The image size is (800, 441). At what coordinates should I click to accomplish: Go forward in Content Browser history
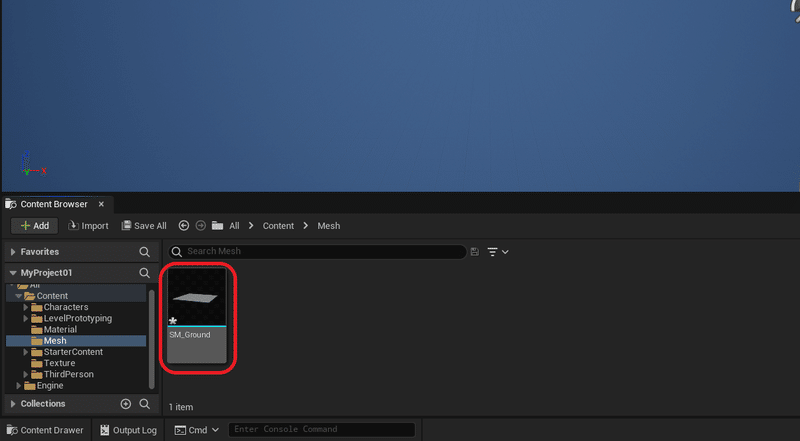coord(201,226)
